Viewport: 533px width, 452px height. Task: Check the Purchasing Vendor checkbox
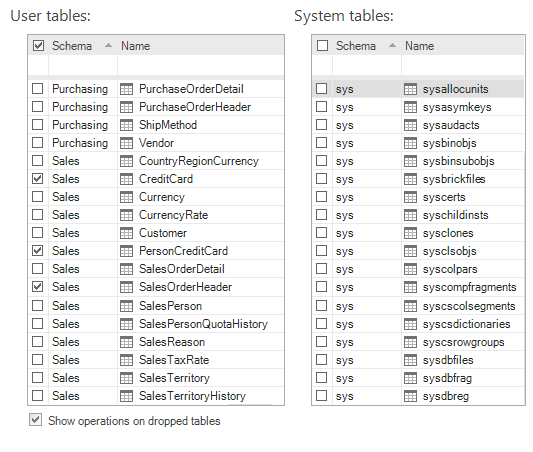tap(37, 143)
